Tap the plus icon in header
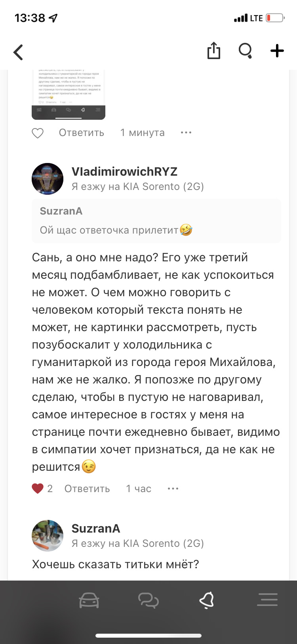This screenshot has height=644, width=297. (x=277, y=51)
